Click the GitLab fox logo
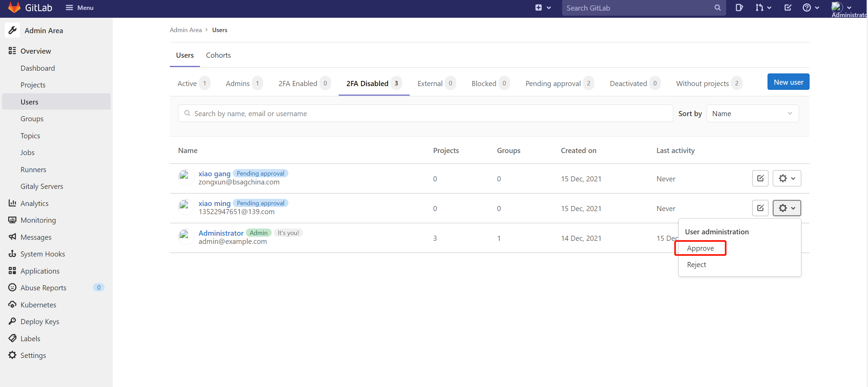 point(14,8)
